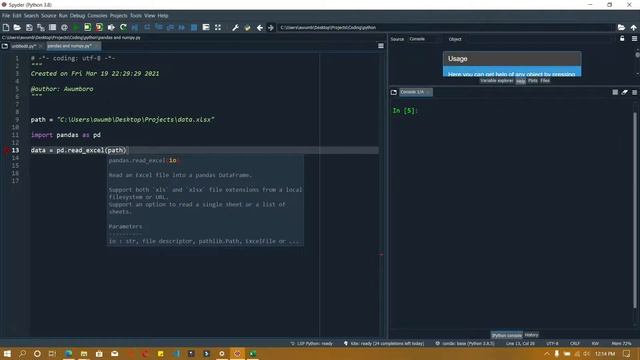
Task: Run current cell and advance
Action: 99,27
